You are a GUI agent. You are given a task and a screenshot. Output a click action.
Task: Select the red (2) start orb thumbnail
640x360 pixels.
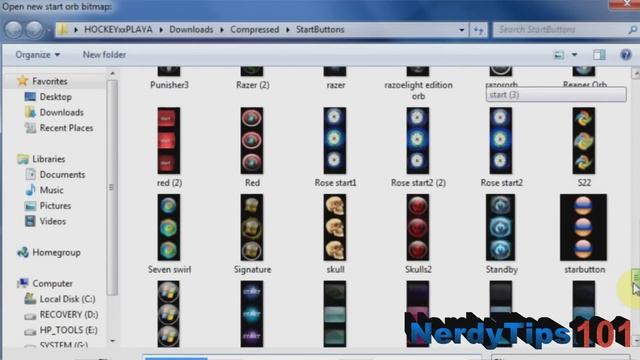(169, 140)
